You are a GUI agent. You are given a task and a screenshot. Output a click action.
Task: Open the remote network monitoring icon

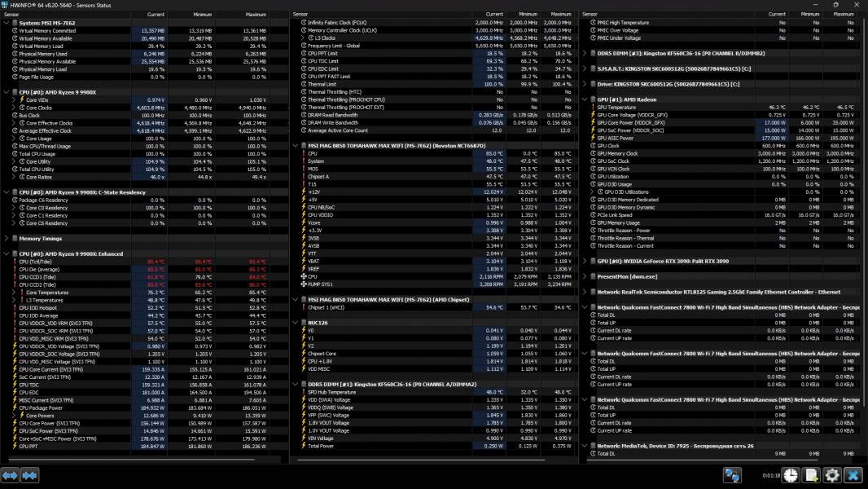point(732,475)
